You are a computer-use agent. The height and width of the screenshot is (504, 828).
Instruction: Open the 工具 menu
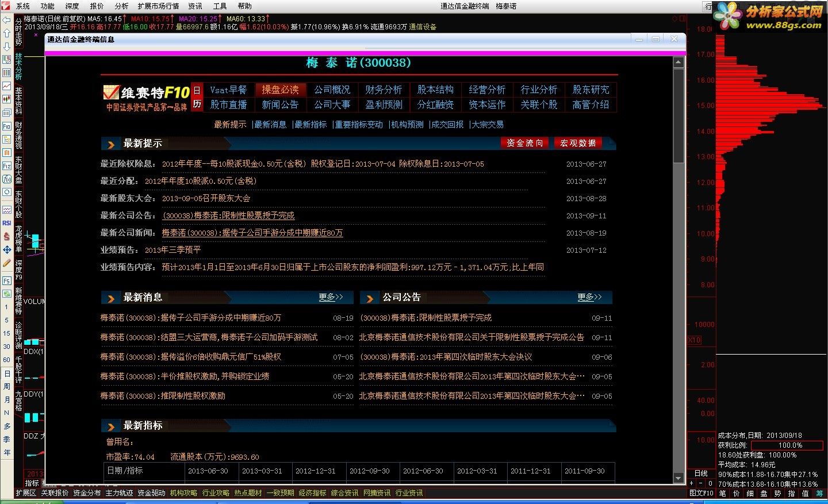[220, 6]
